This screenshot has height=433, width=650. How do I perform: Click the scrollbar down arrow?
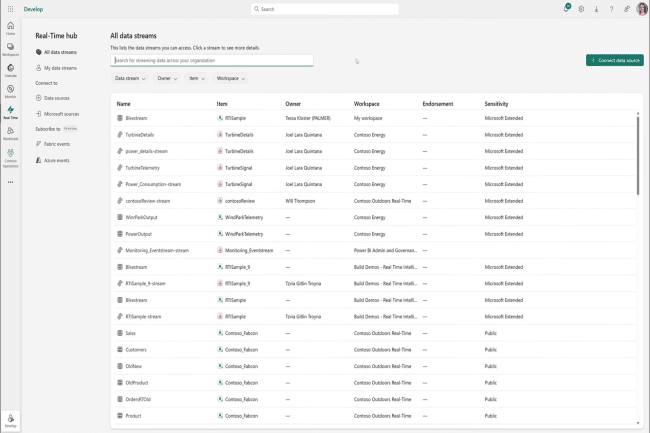click(x=638, y=423)
